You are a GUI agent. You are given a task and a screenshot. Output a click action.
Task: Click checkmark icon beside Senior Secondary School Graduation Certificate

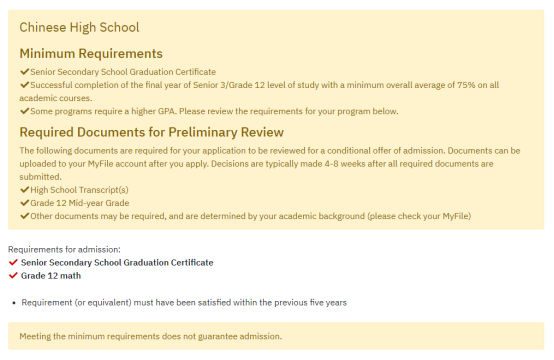click(x=24, y=72)
